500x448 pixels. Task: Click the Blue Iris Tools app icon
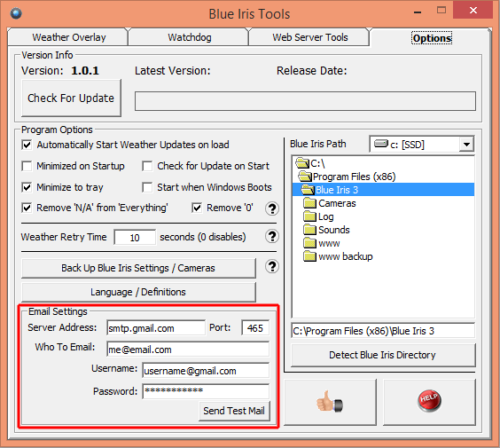pyautogui.click(x=16, y=13)
